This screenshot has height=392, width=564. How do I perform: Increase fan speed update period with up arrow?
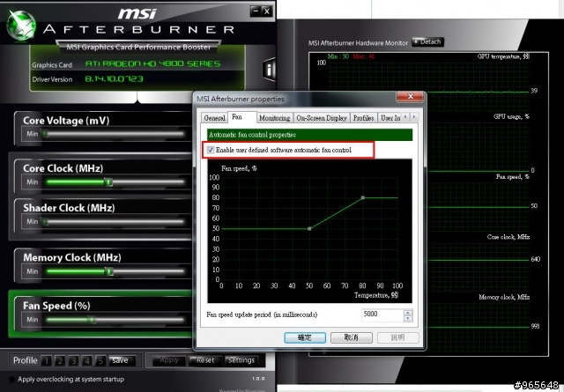(x=408, y=312)
